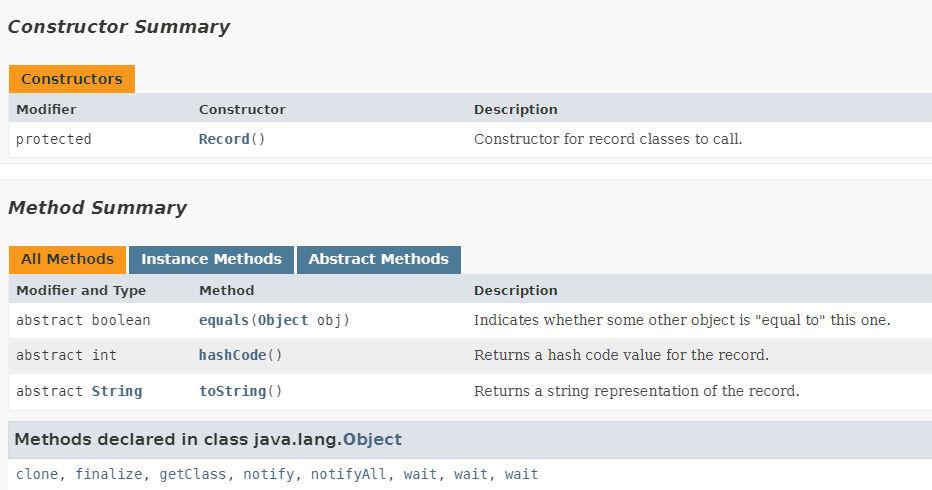The image size is (932, 490).
Task: Select the All Methods tab
Action: (67, 259)
